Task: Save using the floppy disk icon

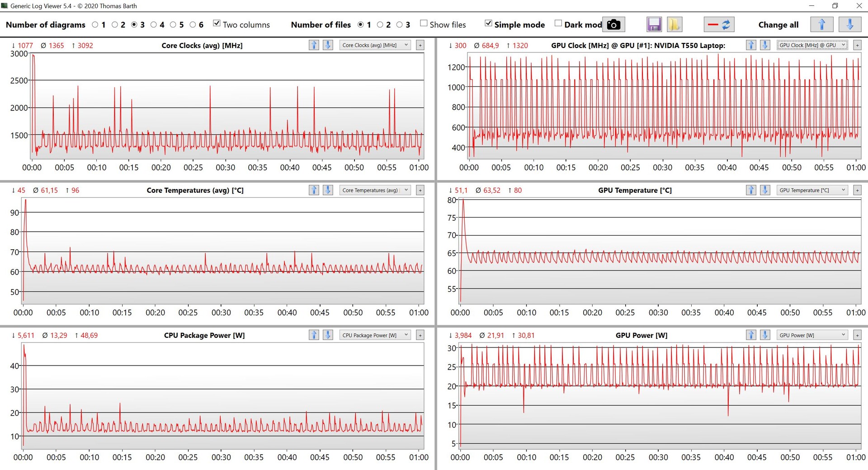Action: click(654, 24)
